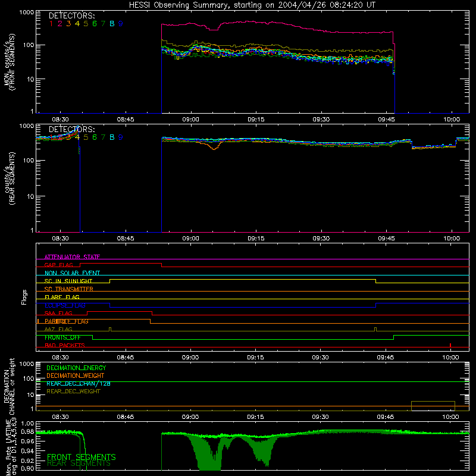
Task: Select the DECIMATION_WEIGHT legend label
Action: click(76, 376)
